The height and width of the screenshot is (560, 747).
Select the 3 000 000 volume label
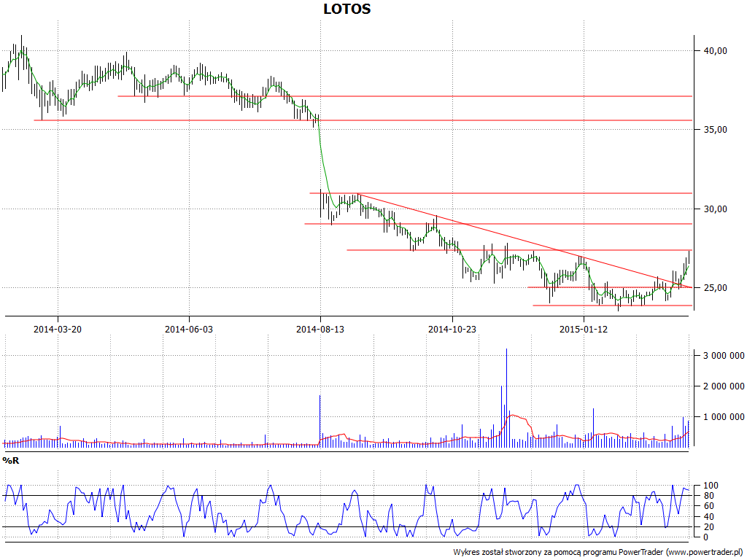pyautogui.click(x=724, y=356)
